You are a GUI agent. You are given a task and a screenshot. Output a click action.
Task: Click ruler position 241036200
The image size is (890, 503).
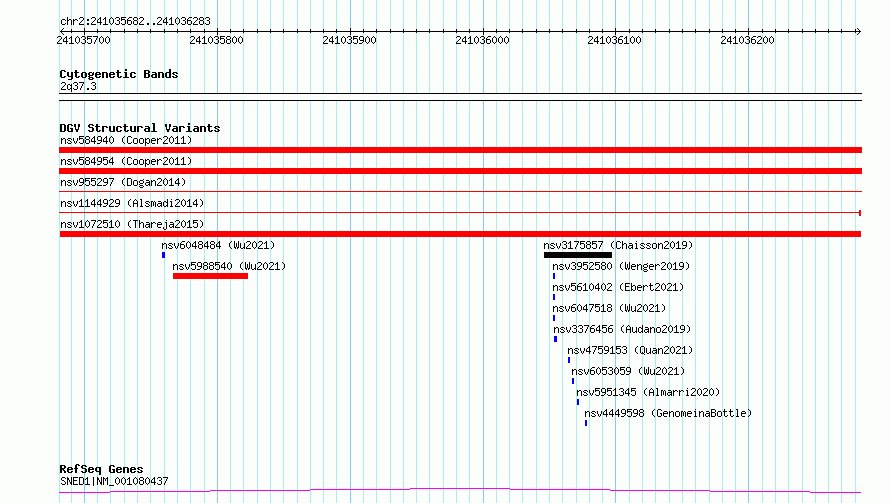(748, 40)
